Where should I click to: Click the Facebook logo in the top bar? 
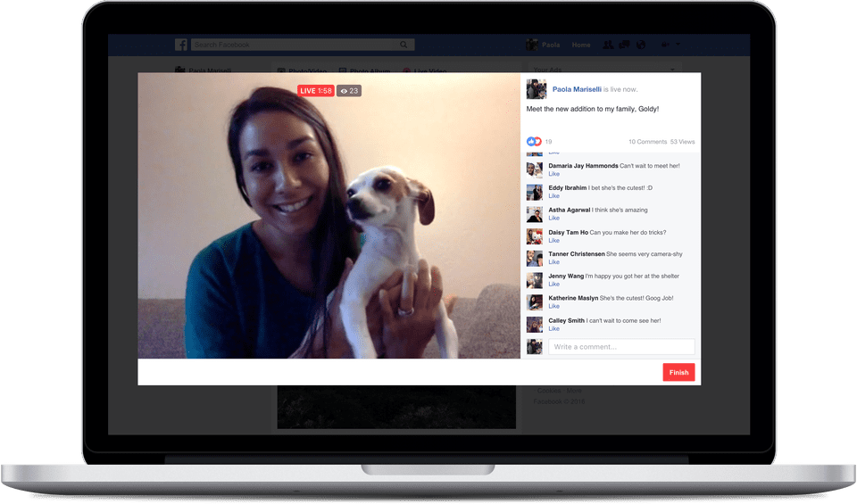[181, 45]
